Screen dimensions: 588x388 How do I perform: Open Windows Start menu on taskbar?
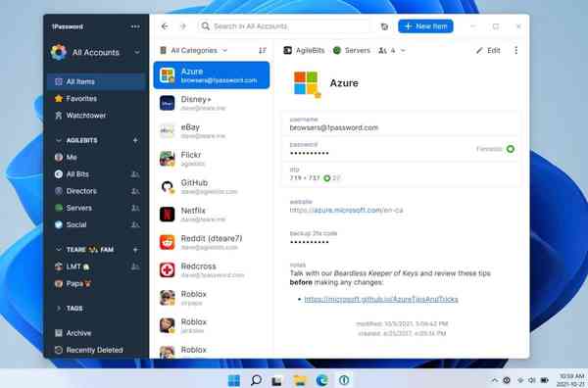[x=234, y=380]
